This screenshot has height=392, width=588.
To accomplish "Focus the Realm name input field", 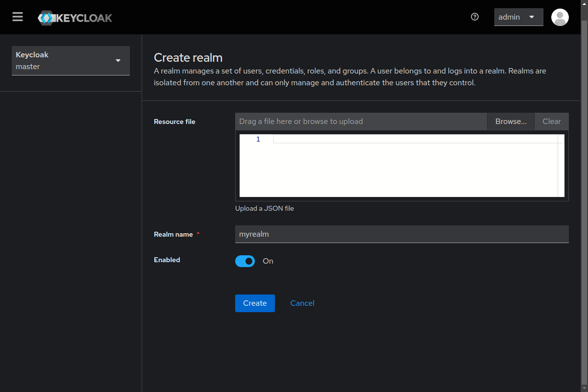I will tap(402, 234).
